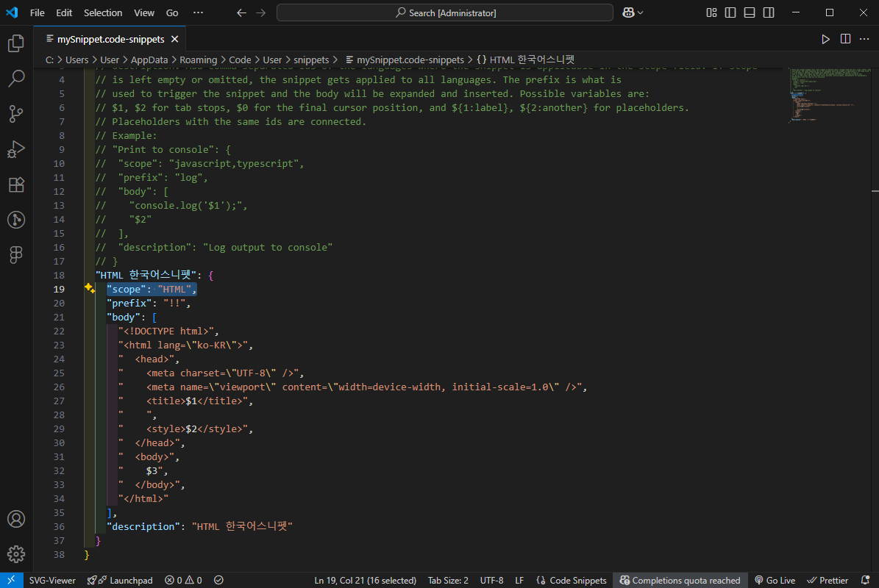Click the Search [Administrator] command box
Viewport: 879px width, 588px height.
[444, 12]
